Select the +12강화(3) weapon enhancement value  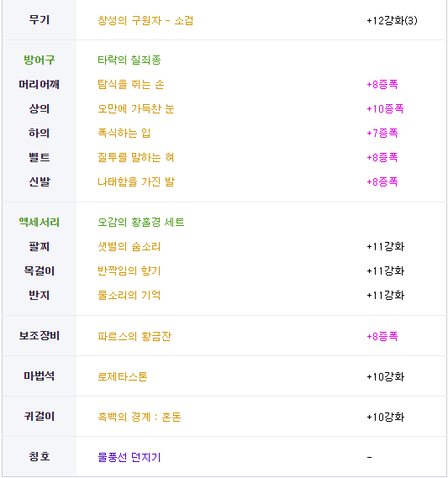[x=392, y=21]
